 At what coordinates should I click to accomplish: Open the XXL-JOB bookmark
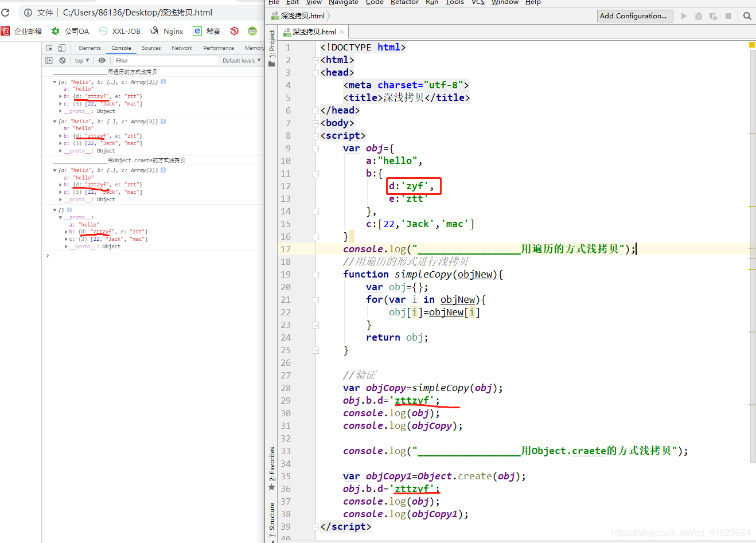(119, 31)
